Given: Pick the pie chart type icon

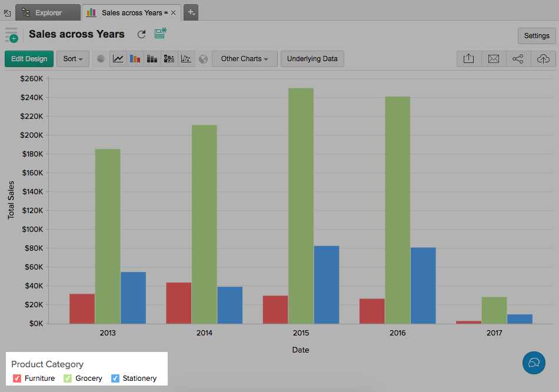Looking at the screenshot, I should [x=101, y=59].
